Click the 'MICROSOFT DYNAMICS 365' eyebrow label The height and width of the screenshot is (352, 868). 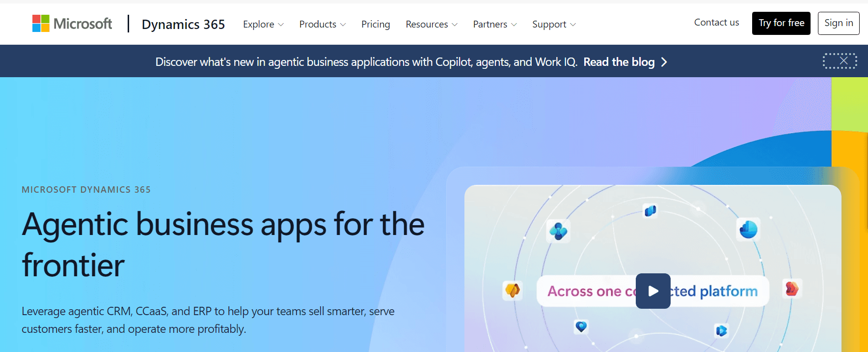click(86, 190)
